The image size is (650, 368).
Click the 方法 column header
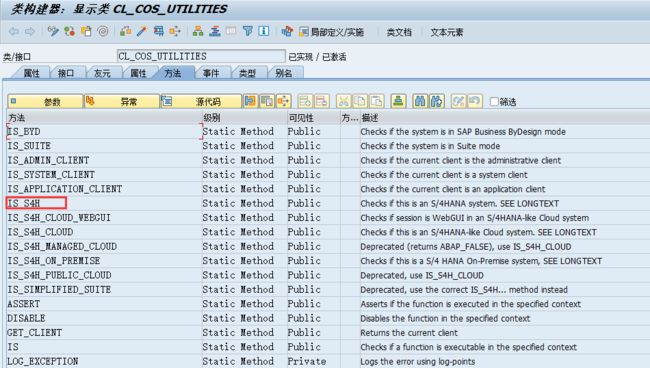point(104,118)
